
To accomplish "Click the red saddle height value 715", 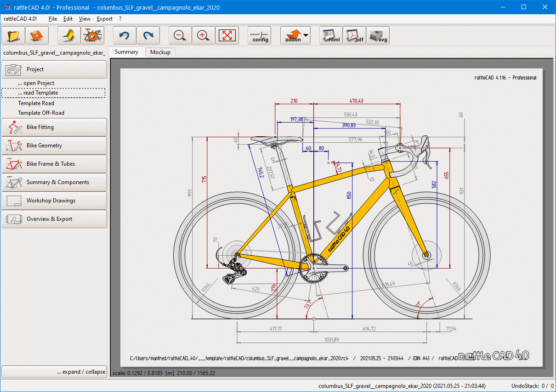I will [204, 179].
